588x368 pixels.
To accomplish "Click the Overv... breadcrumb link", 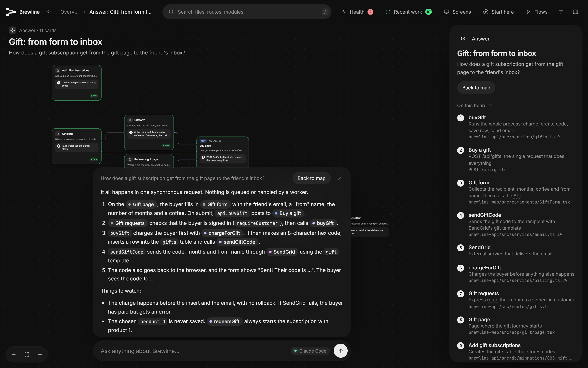I will (69, 12).
